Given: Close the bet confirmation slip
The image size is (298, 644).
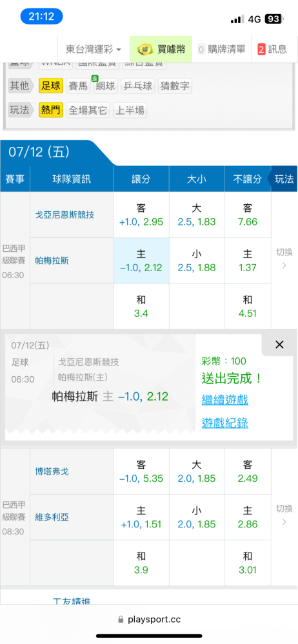Looking at the screenshot, I should click(x=279, y=345).
